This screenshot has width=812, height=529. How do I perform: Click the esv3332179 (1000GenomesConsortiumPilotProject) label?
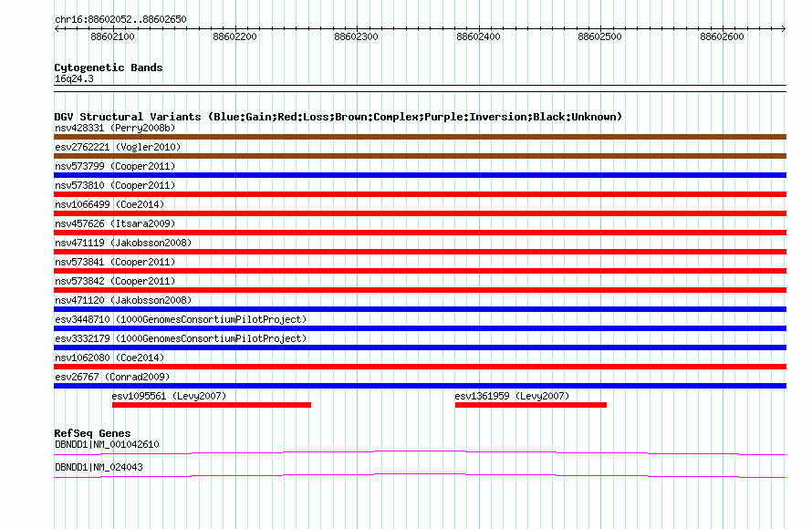pos(181,338)
